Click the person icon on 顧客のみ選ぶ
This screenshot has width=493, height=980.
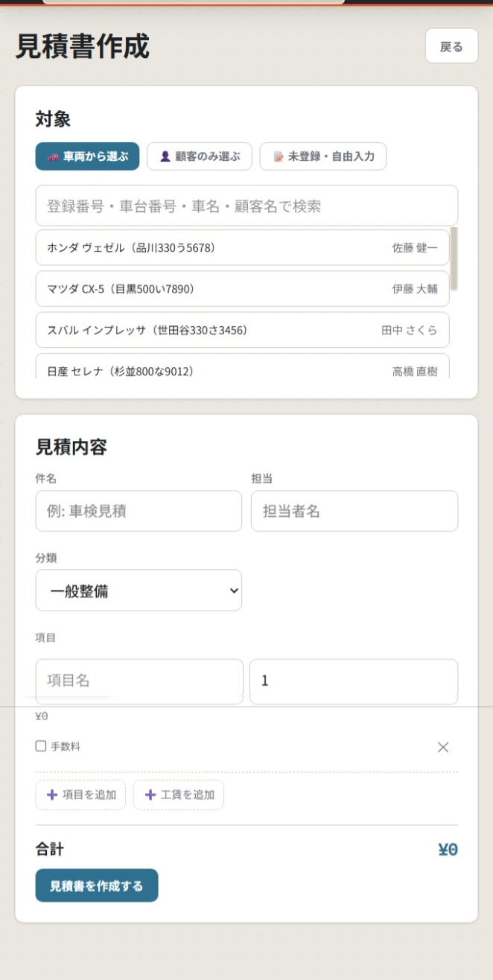coord(165,157)
